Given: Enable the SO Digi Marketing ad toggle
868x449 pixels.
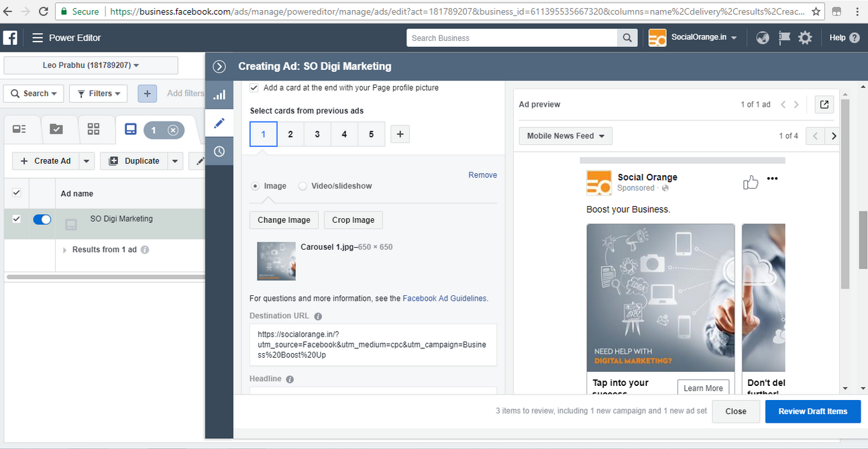Looking at the screenshot, I should [x=42, y=219].
